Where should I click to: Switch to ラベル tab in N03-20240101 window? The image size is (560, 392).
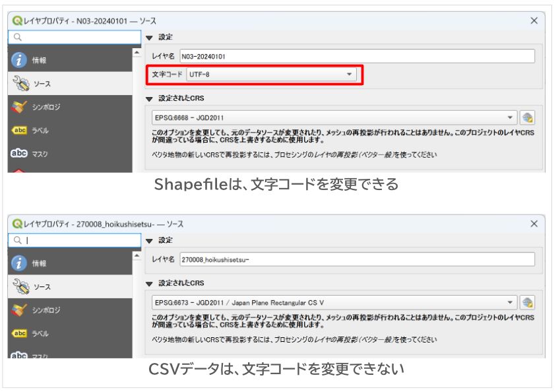[70, 130]
